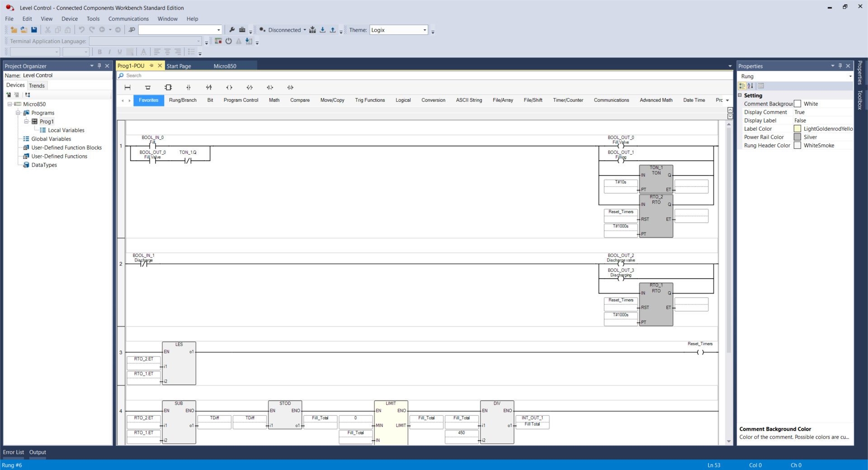Click the Label Color swatch

pyautogui.click(x=797, y=129)
